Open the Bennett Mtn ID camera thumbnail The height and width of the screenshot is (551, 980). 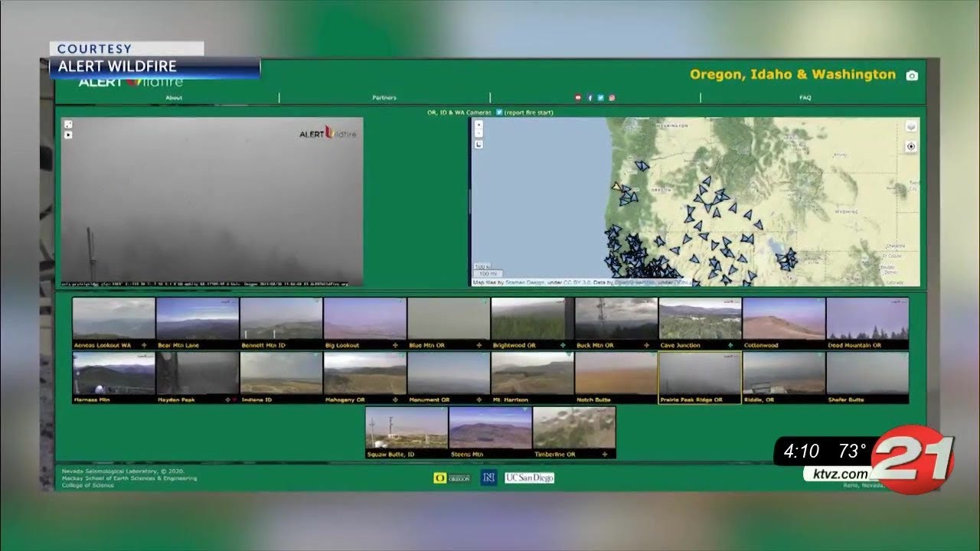[281, 323]
